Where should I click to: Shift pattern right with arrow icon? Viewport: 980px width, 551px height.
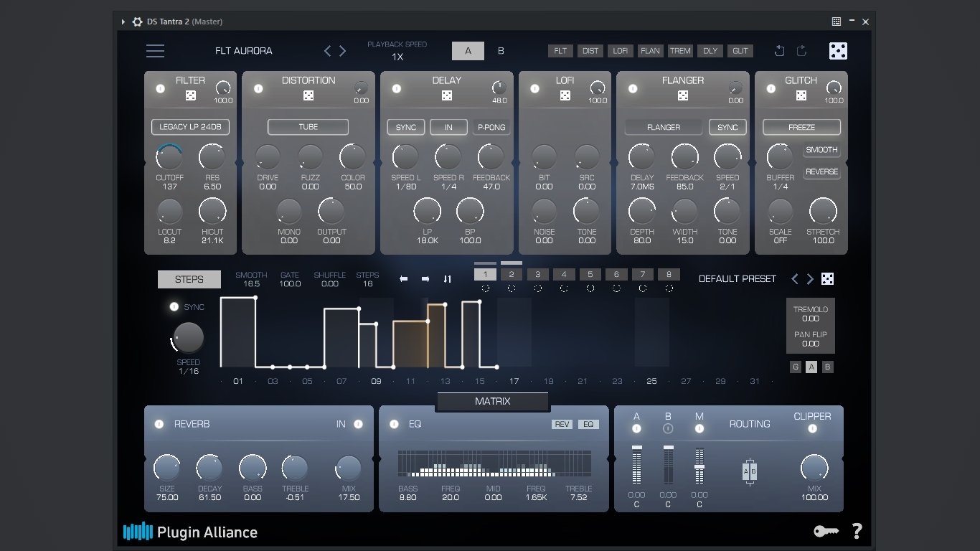click(x=425, y=279)
